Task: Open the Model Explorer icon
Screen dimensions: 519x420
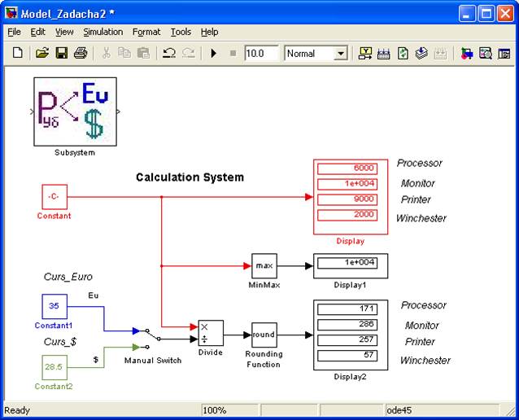Action: coord(485,53)
